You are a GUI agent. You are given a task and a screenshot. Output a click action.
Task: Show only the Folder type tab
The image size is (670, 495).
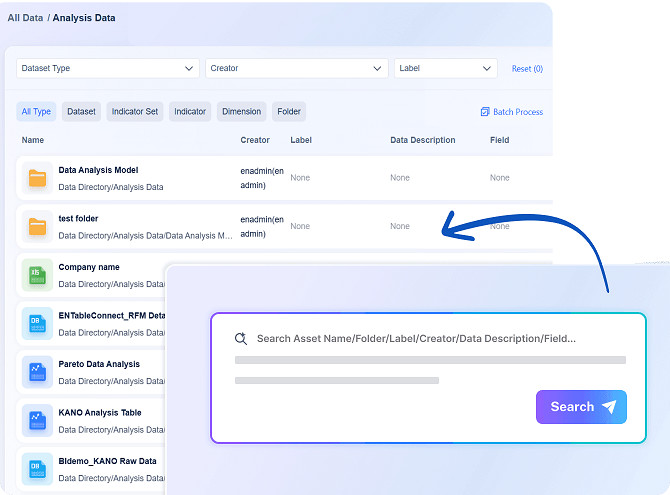point(289,112)
